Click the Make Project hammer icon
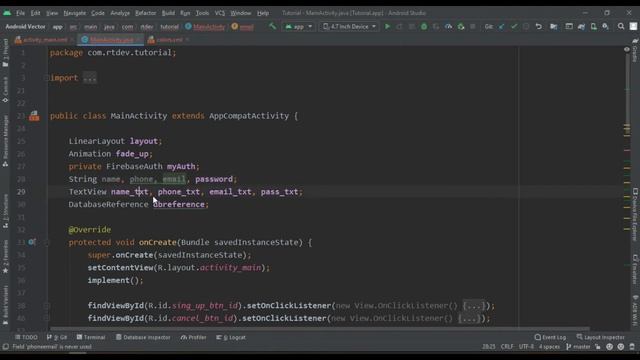The height and width of the screenshot is (360, 640). (x=272, y=27)
